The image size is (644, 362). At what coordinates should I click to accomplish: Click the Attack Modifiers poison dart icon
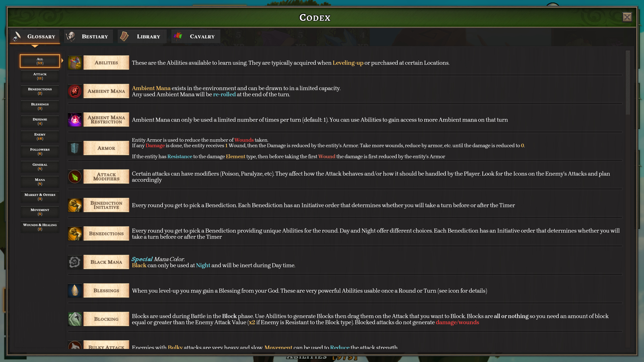click(x=74, y=176)
